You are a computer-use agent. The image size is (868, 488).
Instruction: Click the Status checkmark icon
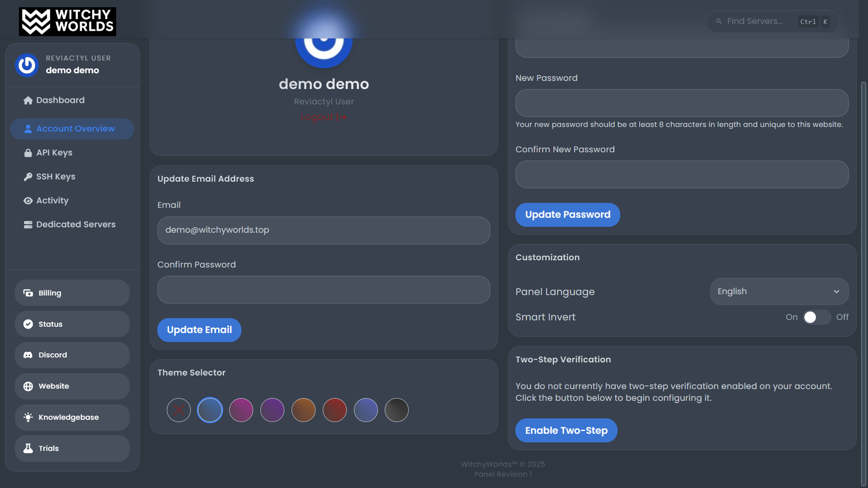pos(28,324)
